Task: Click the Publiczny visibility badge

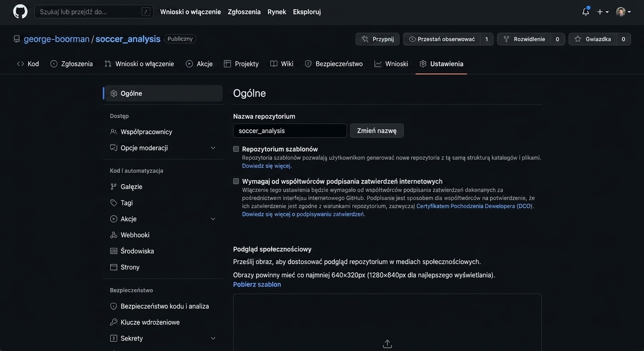Action: (180, 39)
